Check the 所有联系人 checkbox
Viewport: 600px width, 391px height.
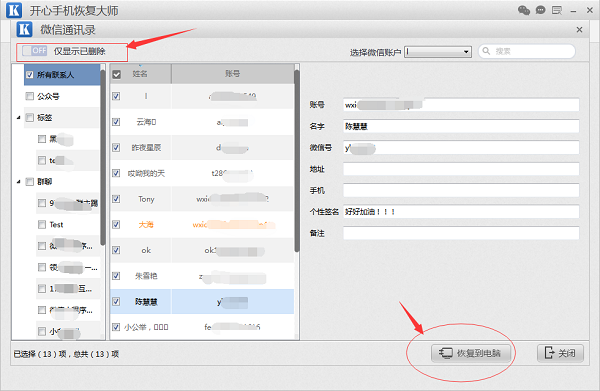tap(30, 75)
